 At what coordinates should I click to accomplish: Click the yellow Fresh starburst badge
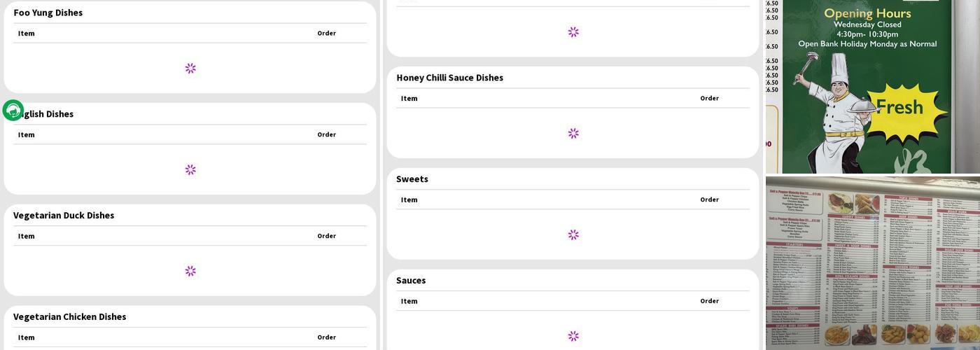tap(899, 107)
